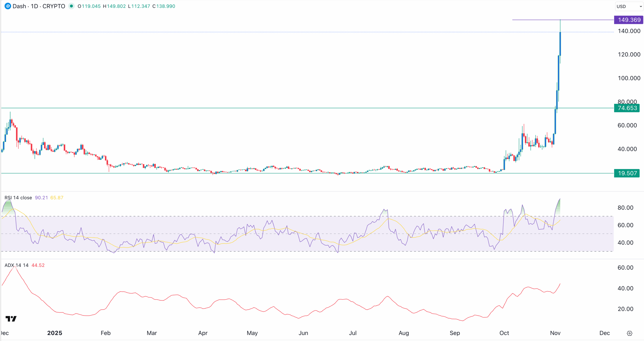Click the Dash coin logo icon

coord(8,6)
